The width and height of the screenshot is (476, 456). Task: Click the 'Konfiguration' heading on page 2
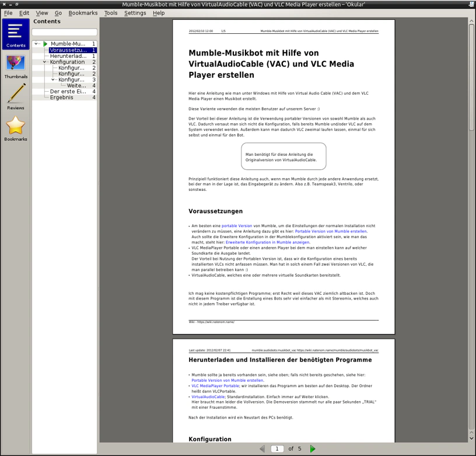coord(210,439)
